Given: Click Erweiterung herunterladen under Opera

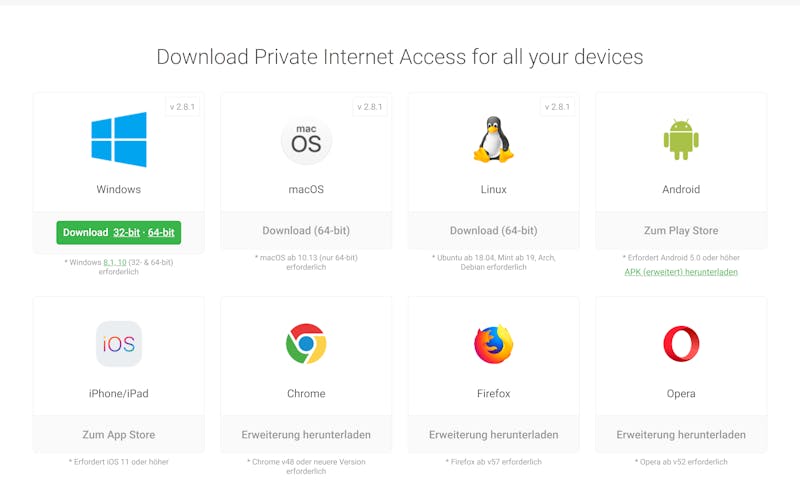Looking at the screenshot, I should (x=681, y=435).
